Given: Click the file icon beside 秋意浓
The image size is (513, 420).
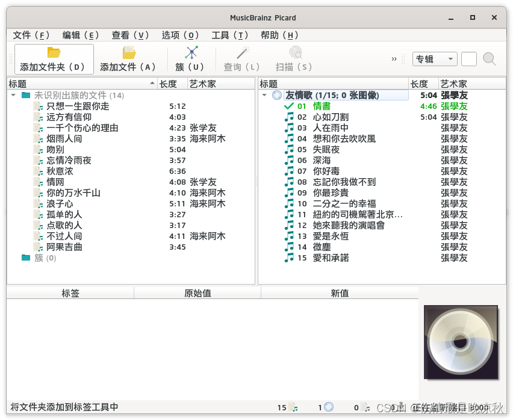Looking at the screenshot, I should [x=39, y=171].
